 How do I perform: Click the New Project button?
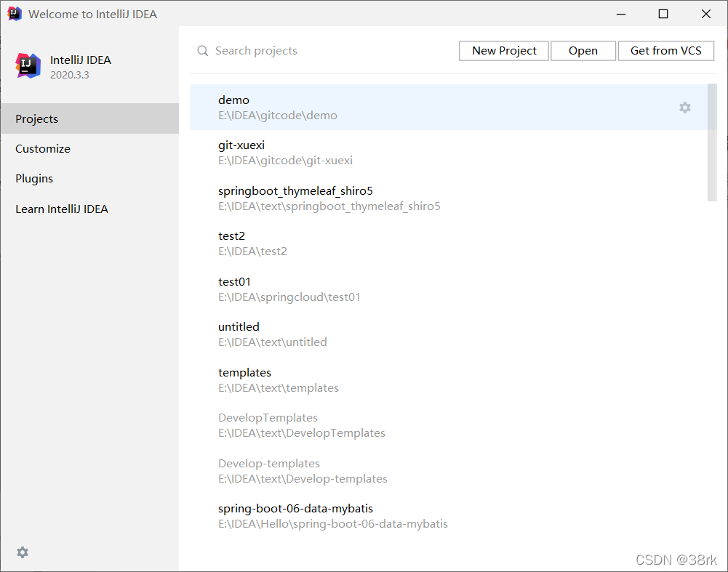click(504, 51)
